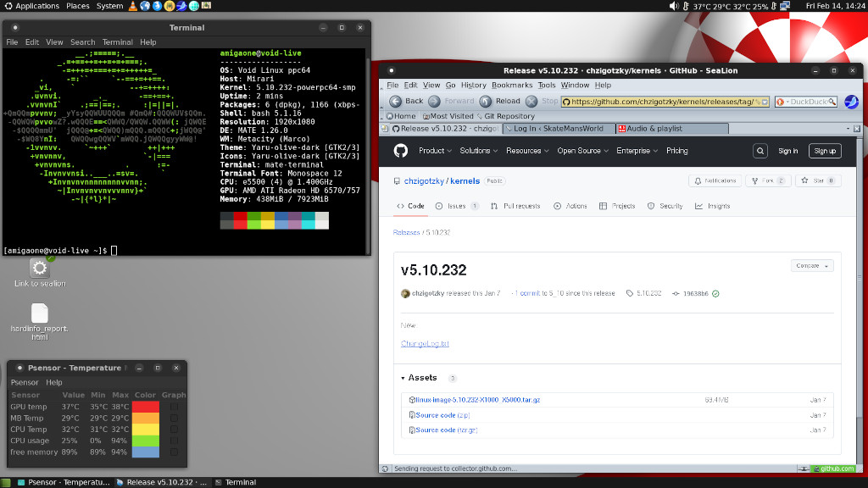Click the GitHub Octocat logo on the page
Screen dimensions: 868x488
401,151
